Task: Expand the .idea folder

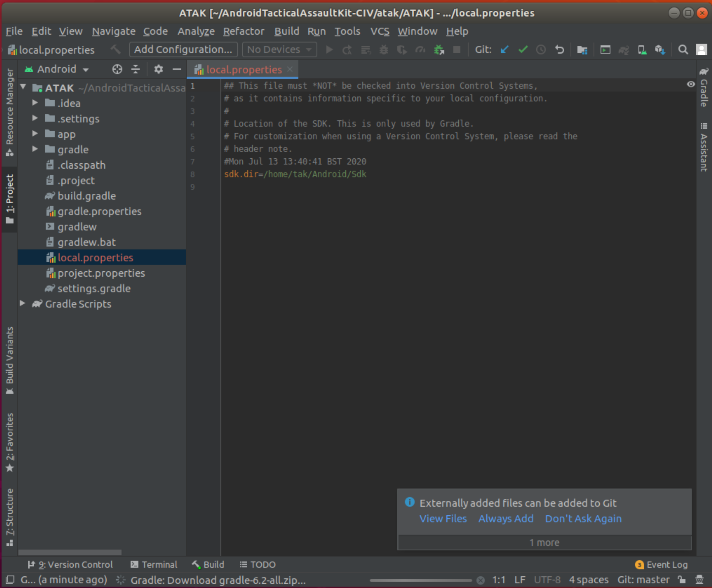Action: (x=35, y=103)
